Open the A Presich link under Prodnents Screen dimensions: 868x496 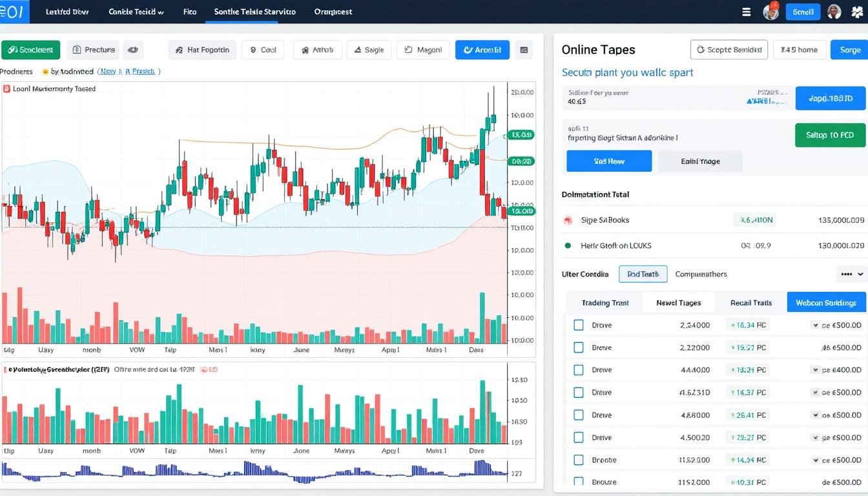pos(141,71)
